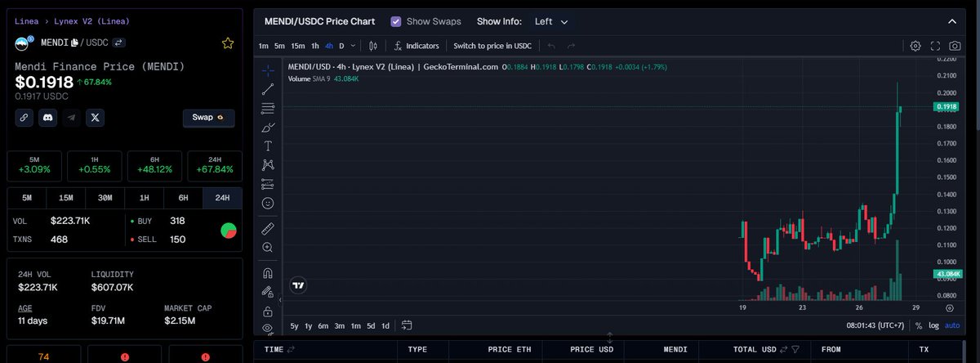Open the Linea breadcrumb link
Image resolution: width=980 pixels, height=363 pixels.
point(26,20)
